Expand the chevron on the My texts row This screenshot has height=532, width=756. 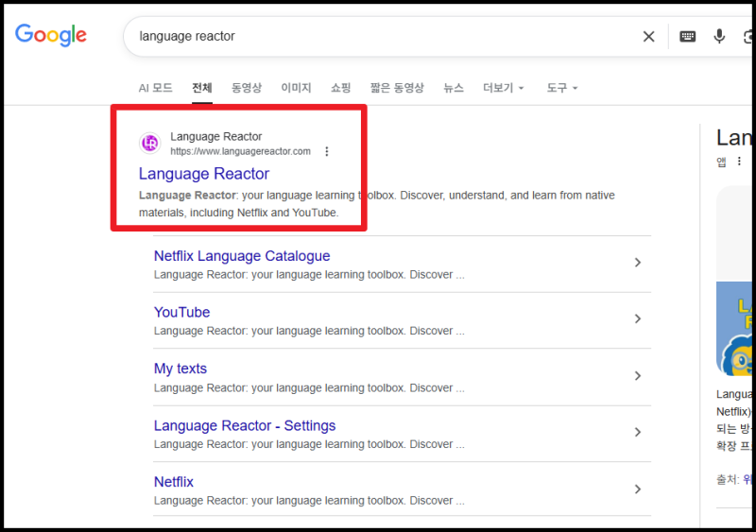[637, 376]
